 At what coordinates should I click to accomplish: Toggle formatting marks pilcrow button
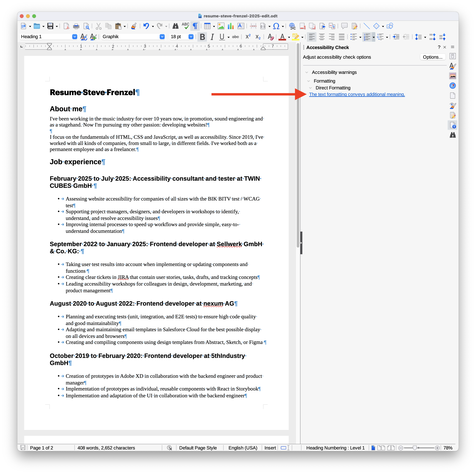(x=195, y=26)
